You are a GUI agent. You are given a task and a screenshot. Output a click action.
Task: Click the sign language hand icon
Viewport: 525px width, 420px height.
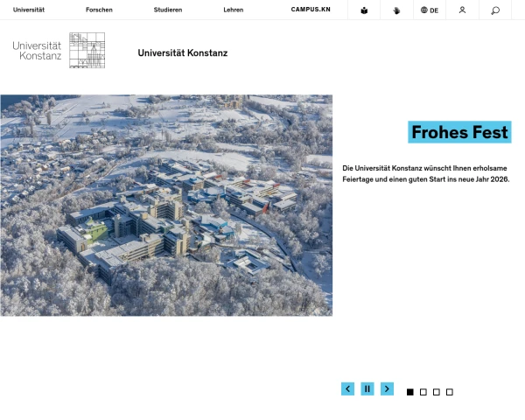click(x=396, y=10)
